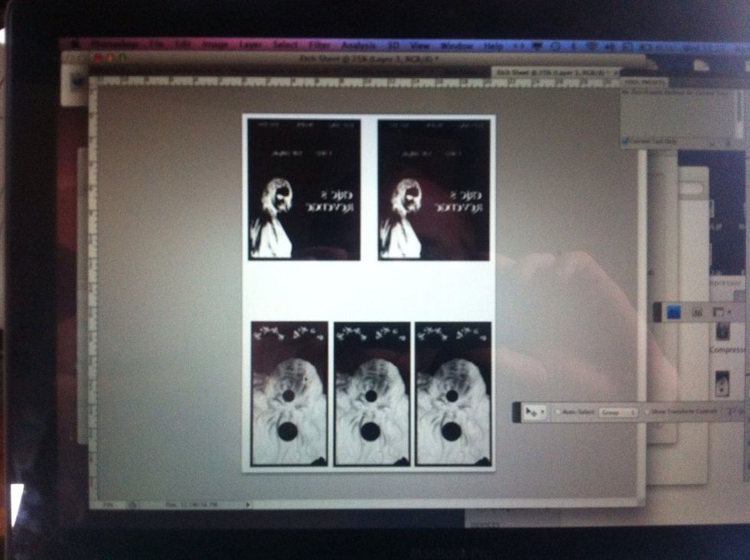
Task: Open the Tool Presets panel tab
Action: click(x=644, y=83)
